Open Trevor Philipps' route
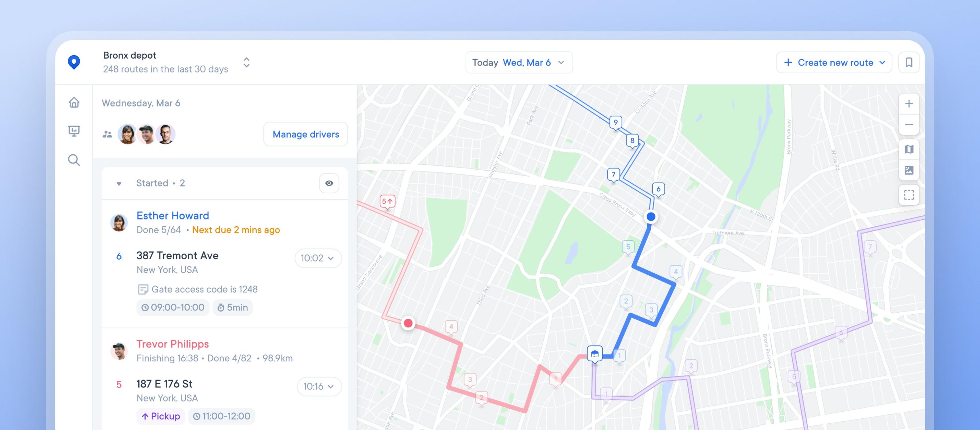The width and height of the screenshot is (980, 430). coord(172,344)
